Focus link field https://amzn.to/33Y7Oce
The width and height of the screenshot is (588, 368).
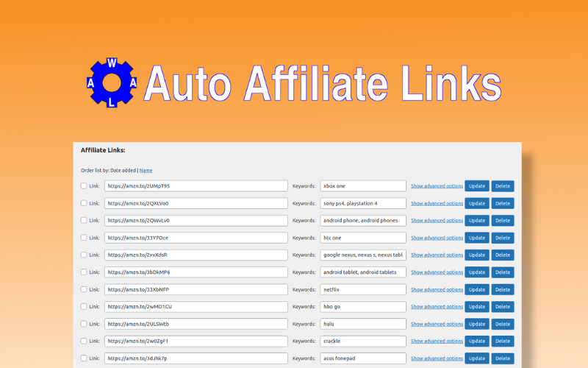tap(196, 238)
